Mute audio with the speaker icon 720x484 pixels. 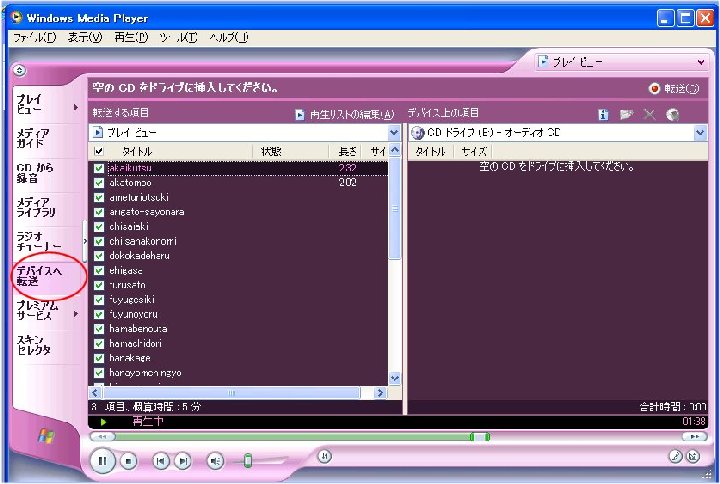(x=215, y=461)
